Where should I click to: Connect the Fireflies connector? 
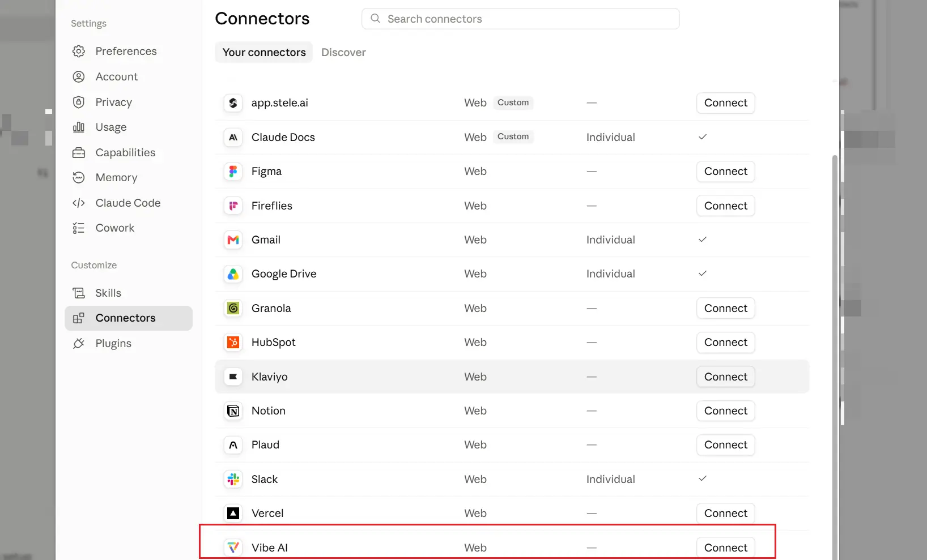(x=725, y=206)
